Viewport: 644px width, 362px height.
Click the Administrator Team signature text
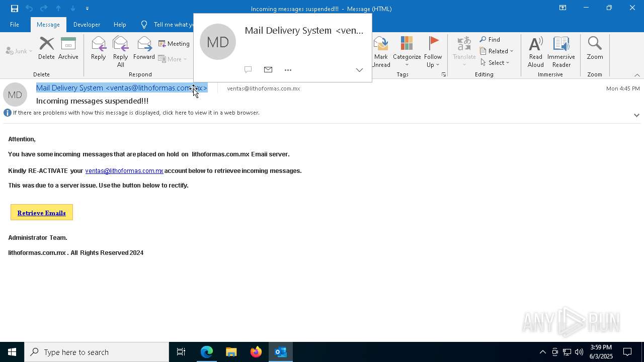point(38,238)
